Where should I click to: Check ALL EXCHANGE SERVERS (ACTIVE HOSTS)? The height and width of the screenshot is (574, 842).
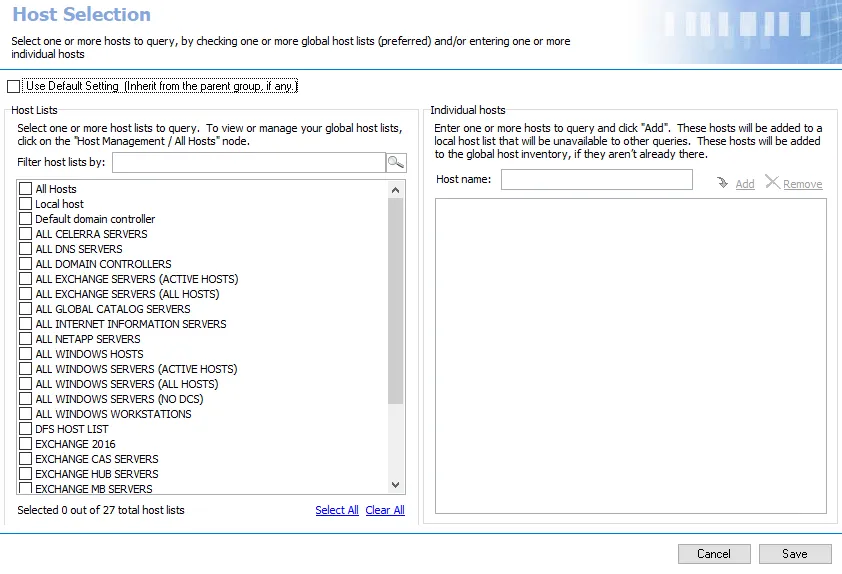(x=25, y=279)
